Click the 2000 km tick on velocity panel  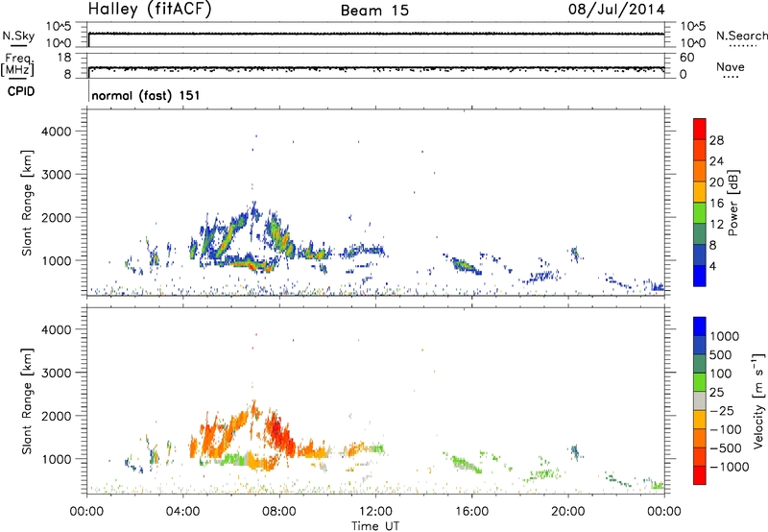click(x=57, y=416)
